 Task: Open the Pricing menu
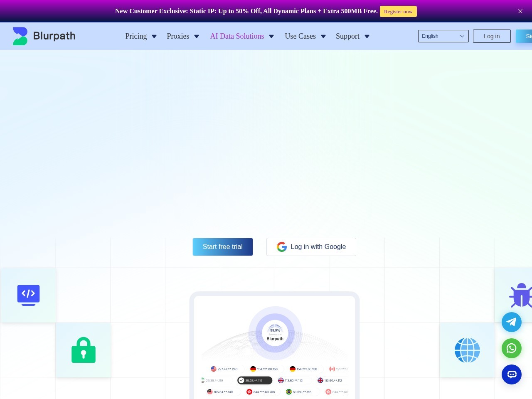pos(136,36)
